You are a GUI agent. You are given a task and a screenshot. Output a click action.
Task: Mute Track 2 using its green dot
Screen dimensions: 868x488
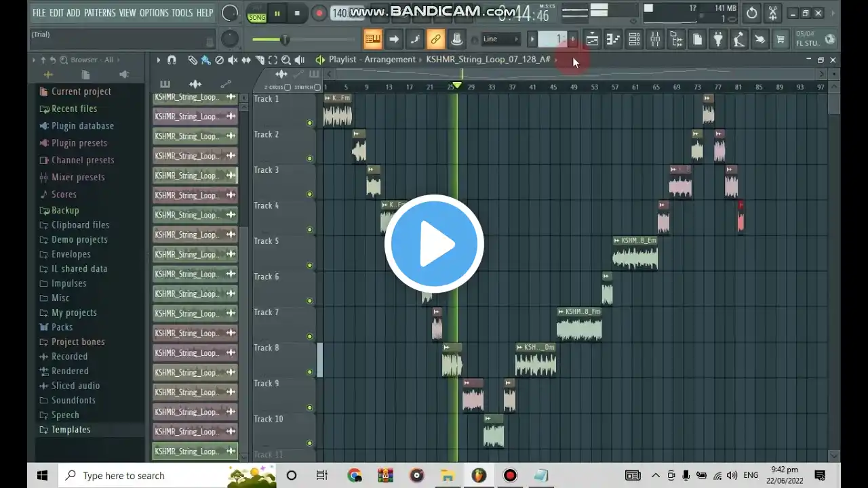310,159
